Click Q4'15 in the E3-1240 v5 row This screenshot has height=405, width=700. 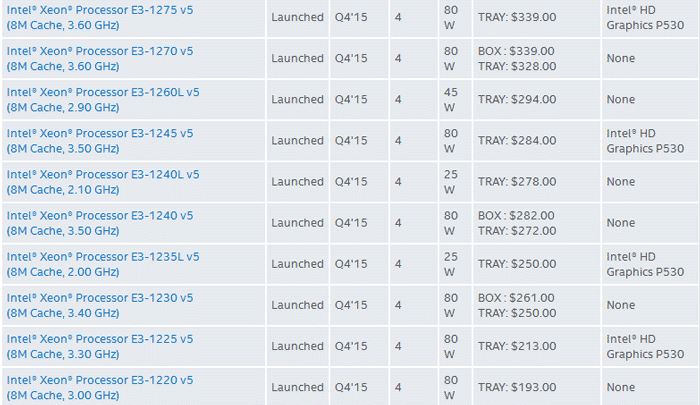[351, 222]
